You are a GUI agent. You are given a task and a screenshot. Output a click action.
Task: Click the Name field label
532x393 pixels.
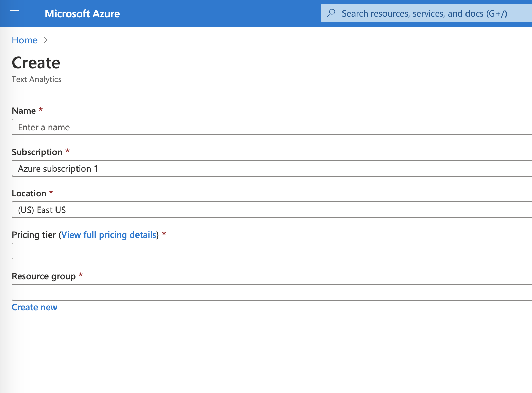24,111
